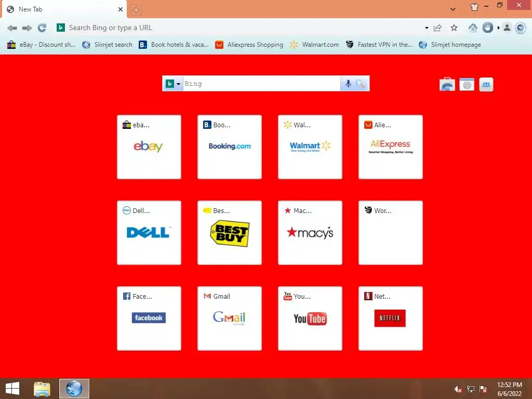Open the eBay speed dial tile
The width and height of the screenshot is (532, 399).
point(149,147)
